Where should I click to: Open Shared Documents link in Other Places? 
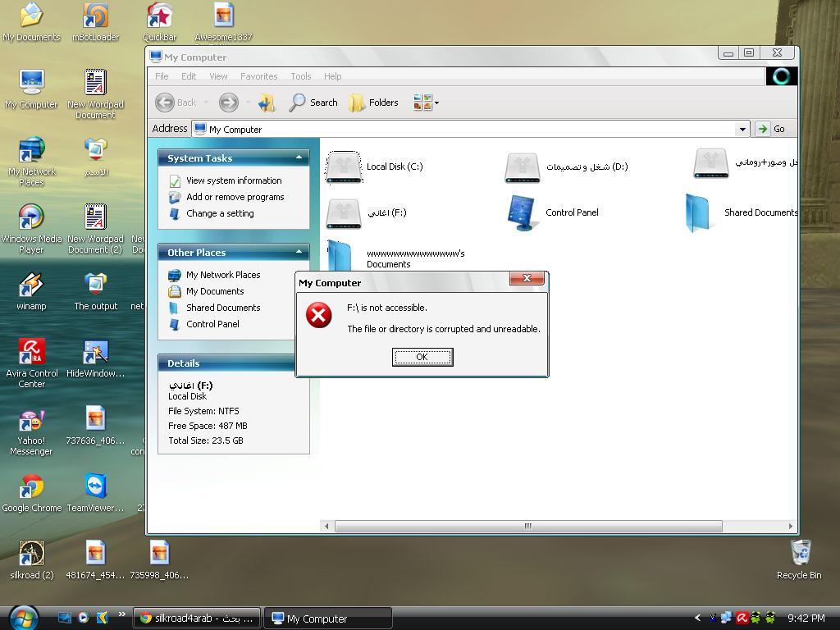[223, 308]
